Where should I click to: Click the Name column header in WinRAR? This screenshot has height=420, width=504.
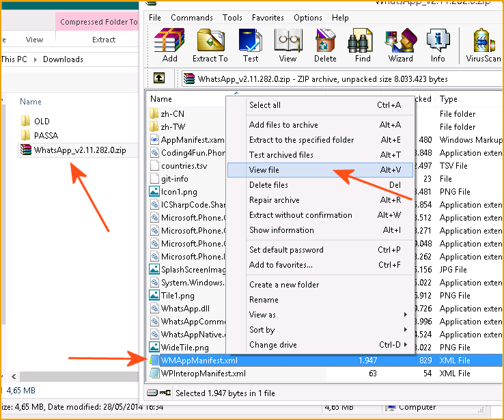pos(160,99)
